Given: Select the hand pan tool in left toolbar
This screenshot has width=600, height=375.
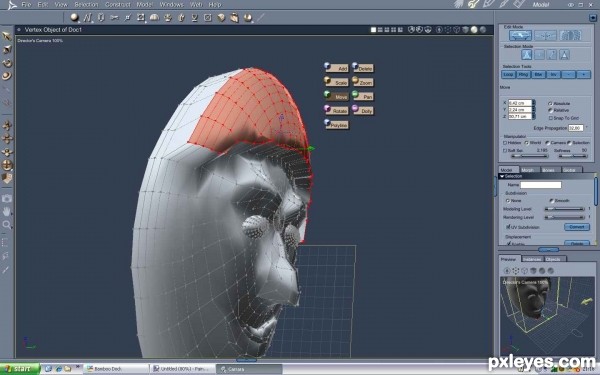Looking at the screenshot, I should click(x=7, y=212).
